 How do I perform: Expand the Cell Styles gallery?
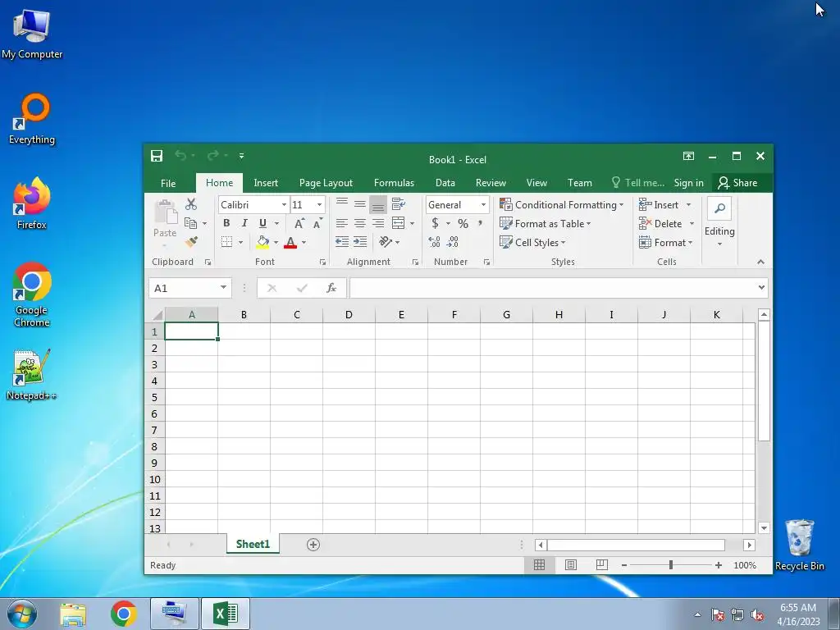532,242
